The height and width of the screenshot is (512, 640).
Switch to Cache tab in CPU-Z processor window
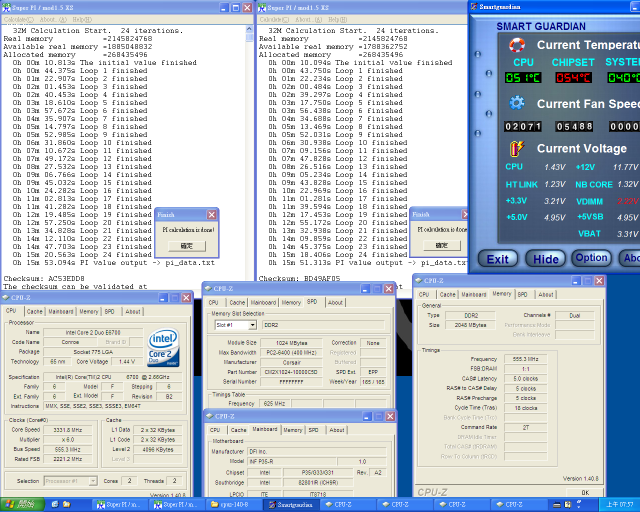point(34,312)
